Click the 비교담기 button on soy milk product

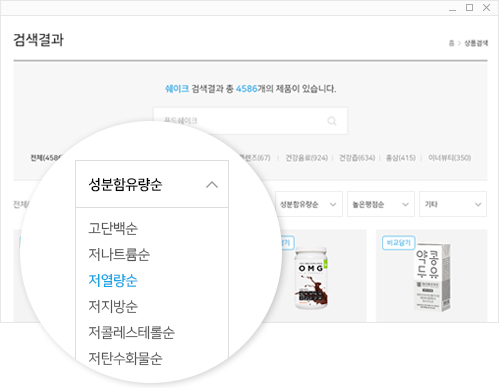(x=399, y=243)
